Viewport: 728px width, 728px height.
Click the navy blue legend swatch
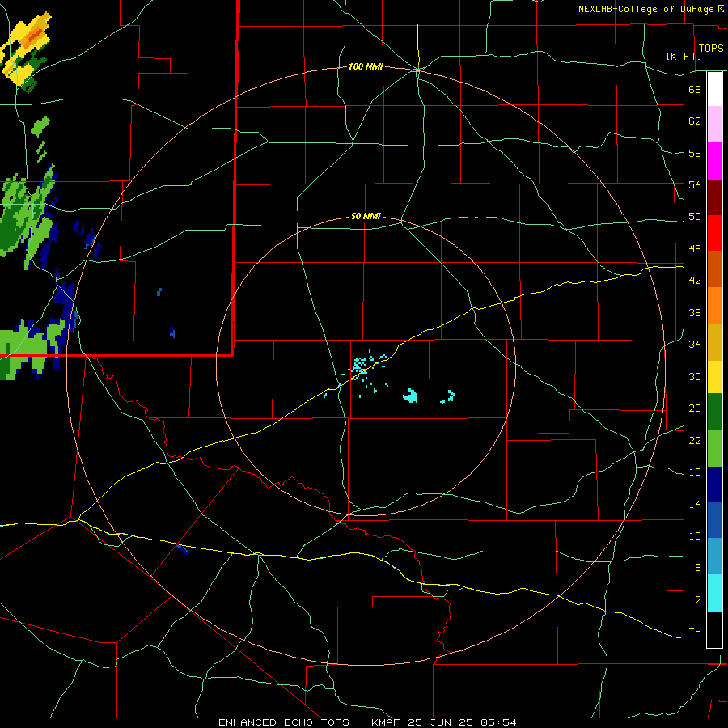pos(714,485)
